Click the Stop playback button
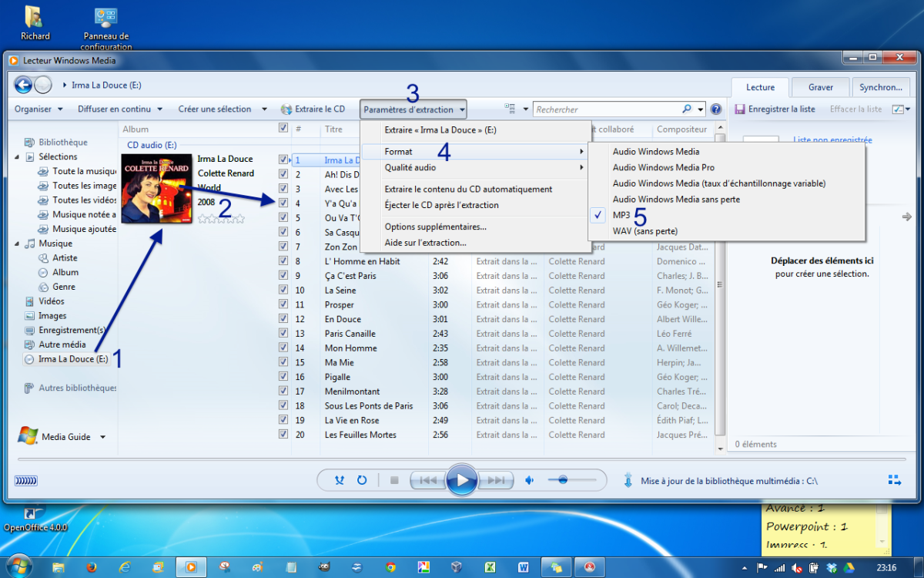The height and width of the screenshot is (578, 924). click(x=394, y=480)
